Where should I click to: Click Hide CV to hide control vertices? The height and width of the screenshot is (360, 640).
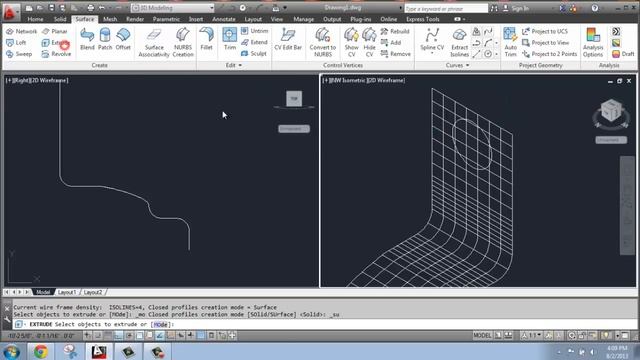(369, 42)
